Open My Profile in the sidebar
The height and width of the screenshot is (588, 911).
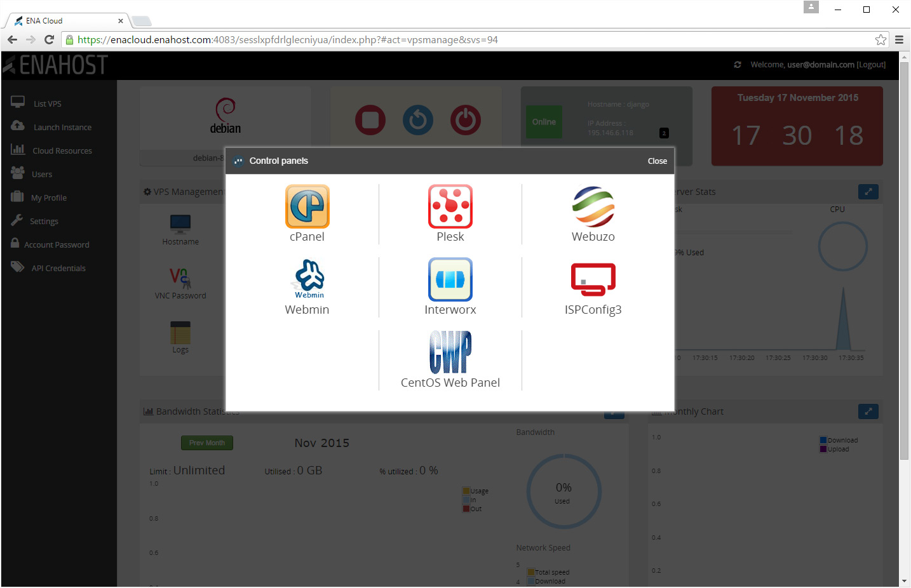pyautogui.click(x=49, y=198)
